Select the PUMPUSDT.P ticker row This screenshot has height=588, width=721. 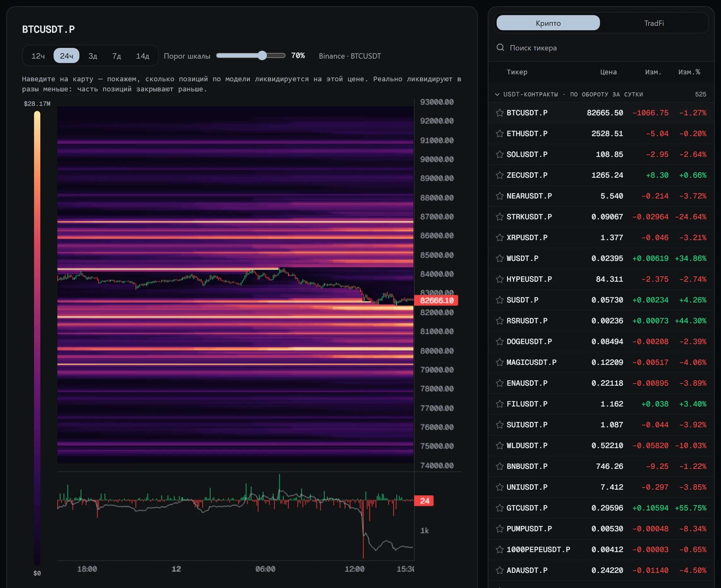click(x=601, y=529)
